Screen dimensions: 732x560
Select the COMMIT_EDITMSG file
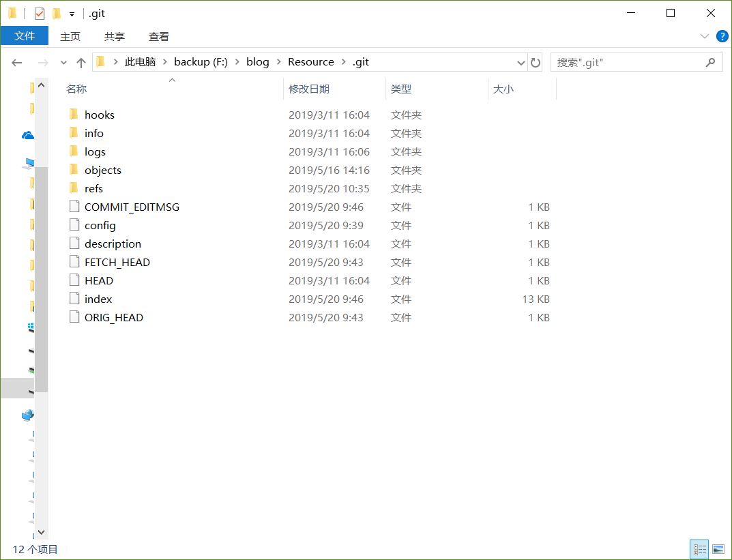[x=132, y=207]
